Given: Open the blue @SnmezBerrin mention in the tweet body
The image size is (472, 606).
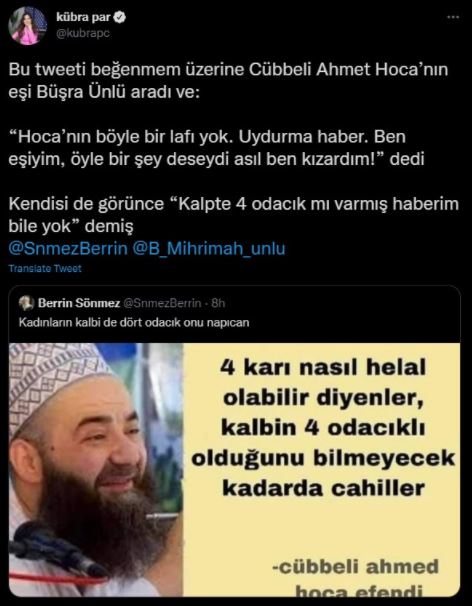Looking at the screenshot, I should tap(68, 248).
